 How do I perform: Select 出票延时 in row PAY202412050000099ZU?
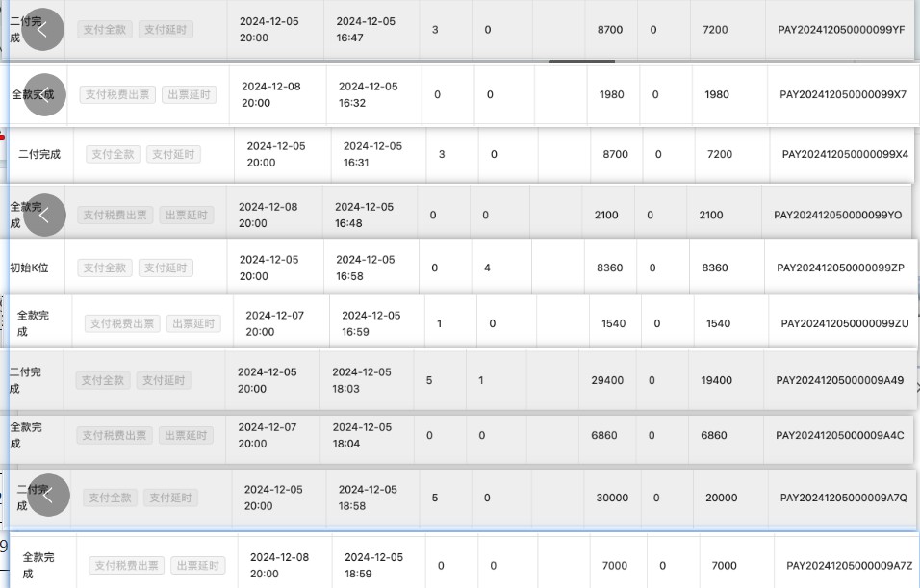click(x=193, y=323)
